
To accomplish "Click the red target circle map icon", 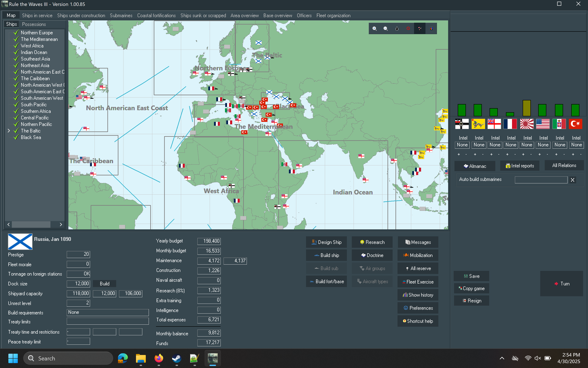I will pyautogui.click(x=408, y=28).
